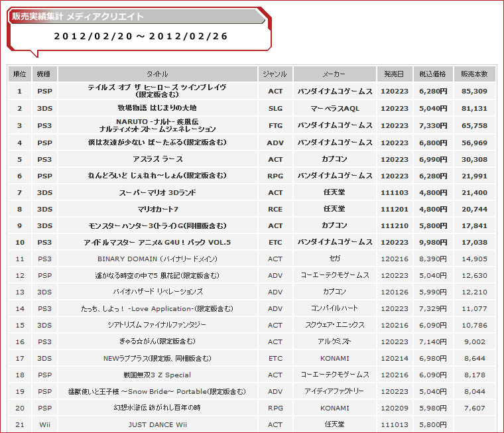
Task: Click the title シアトリズム ファイナルファンタジー
Action: (157, 325)
